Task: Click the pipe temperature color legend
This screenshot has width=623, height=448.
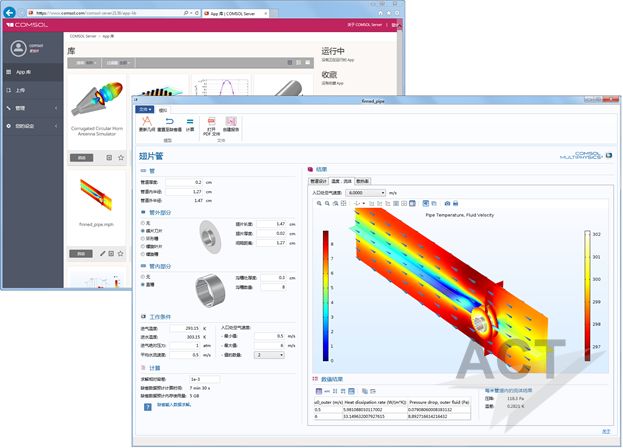Action: [587, 296]
